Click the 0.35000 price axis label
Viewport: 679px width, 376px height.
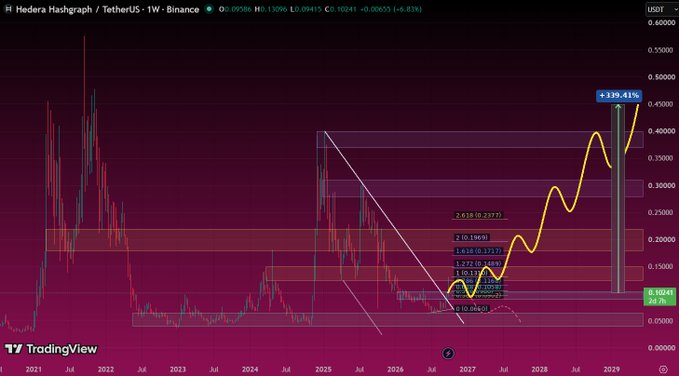coord(661,158)
